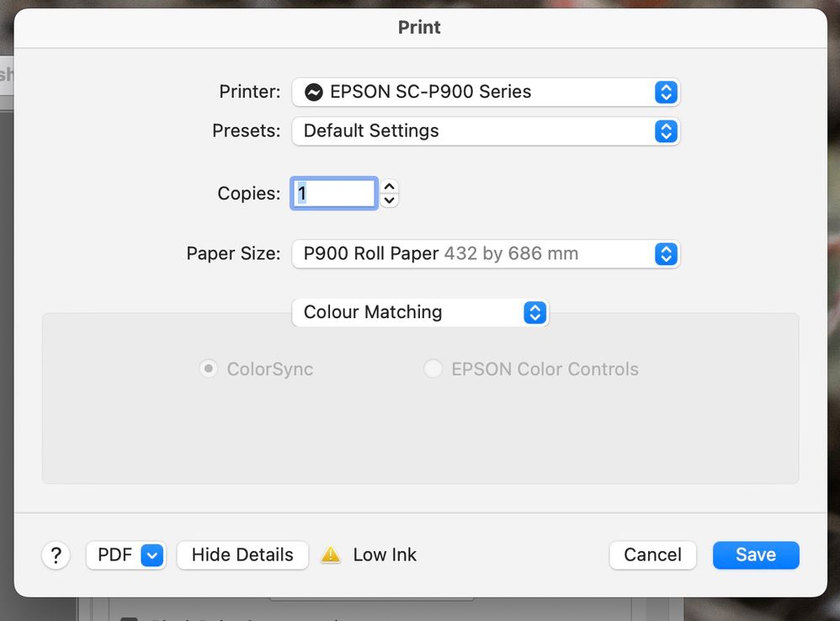Click the PDF button label
The image size is (840, 621).
click(x=114, y=555)
